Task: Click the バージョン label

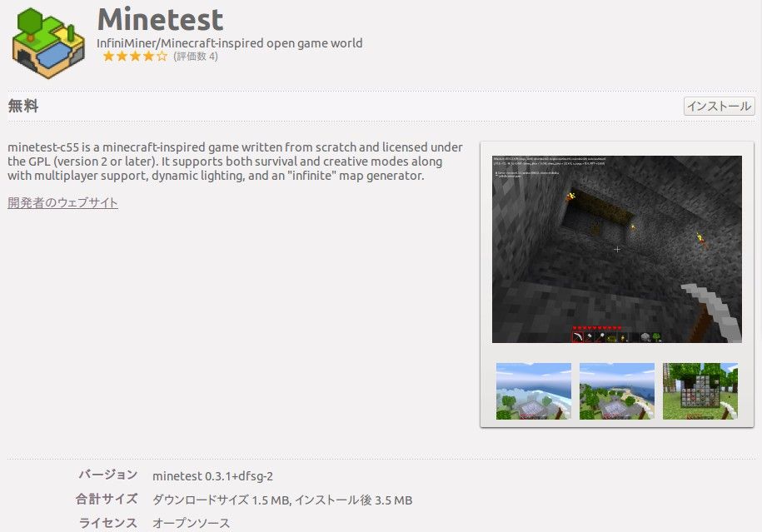Action: (x=108, y=475)
